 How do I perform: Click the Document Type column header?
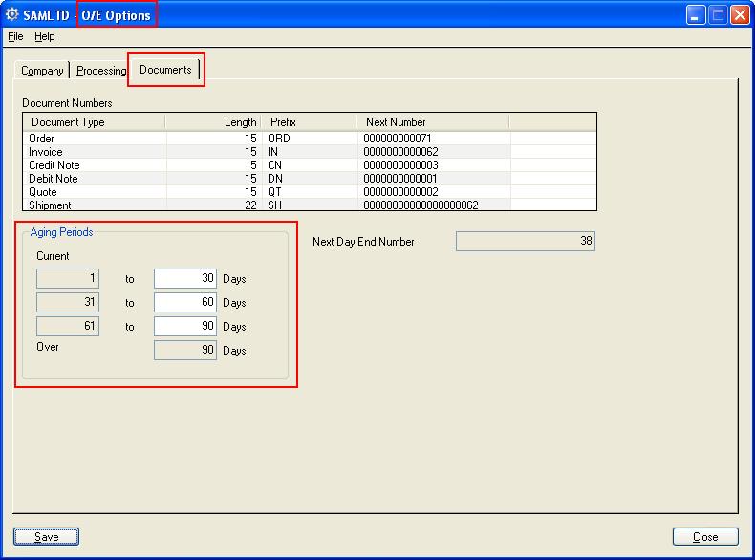click(x=94, y=122)
